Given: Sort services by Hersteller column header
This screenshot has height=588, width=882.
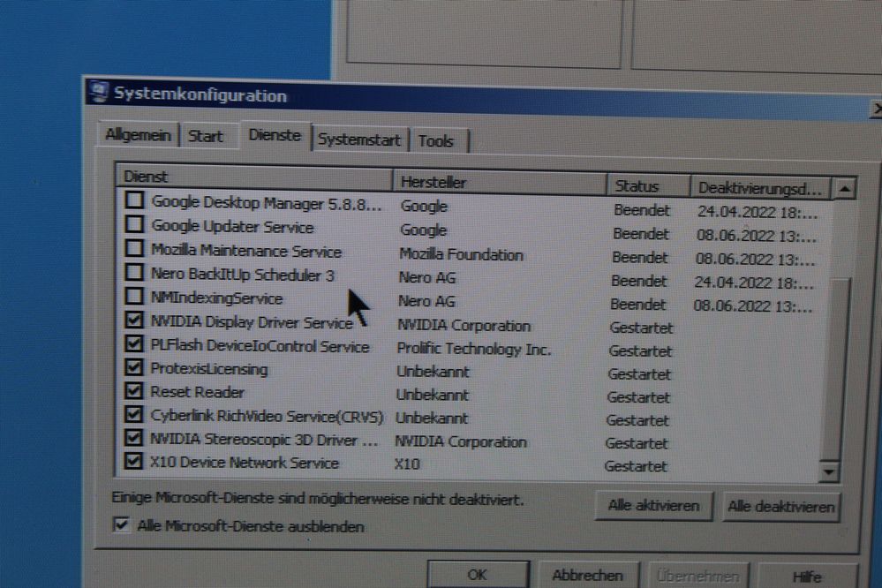Looking at the screenshot, I should tap(499, 183).
